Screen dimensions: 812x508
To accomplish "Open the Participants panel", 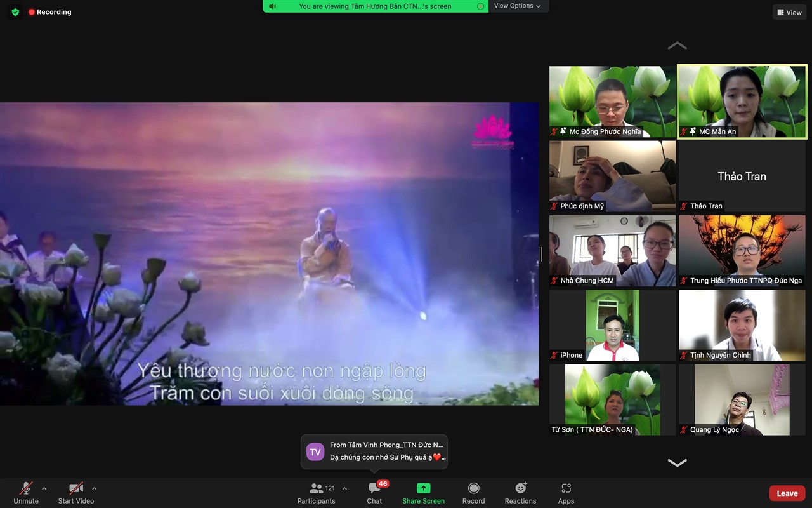I will pos(316,493).
